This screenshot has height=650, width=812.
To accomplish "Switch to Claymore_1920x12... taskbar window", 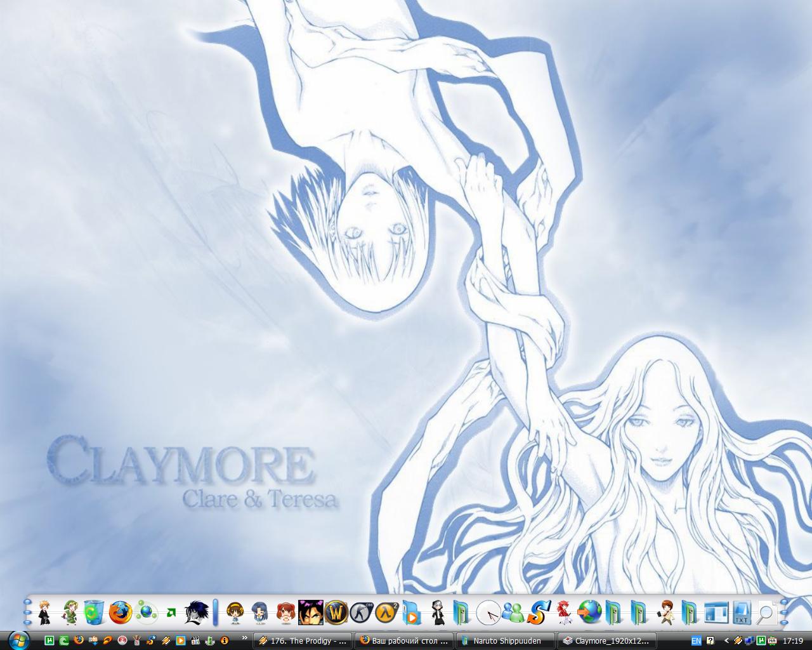I will (607, 641).
